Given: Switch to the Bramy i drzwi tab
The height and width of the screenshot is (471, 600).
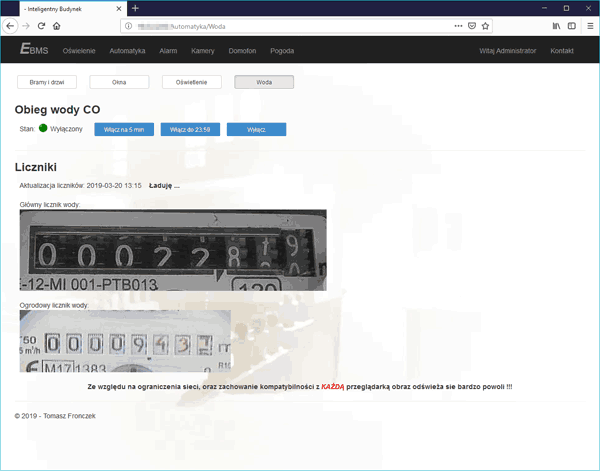Looking at the screenshot, I should click(x=44, y=82).
